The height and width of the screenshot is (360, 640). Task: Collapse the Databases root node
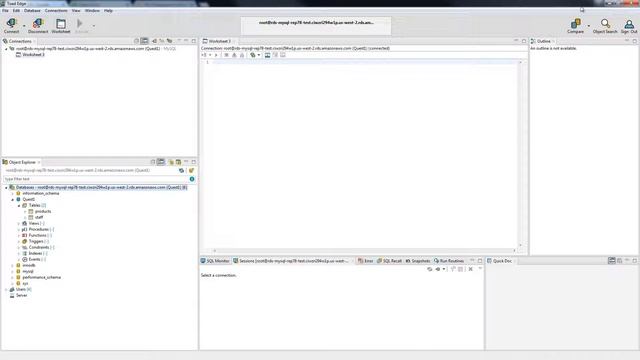(x=6, y=188)
